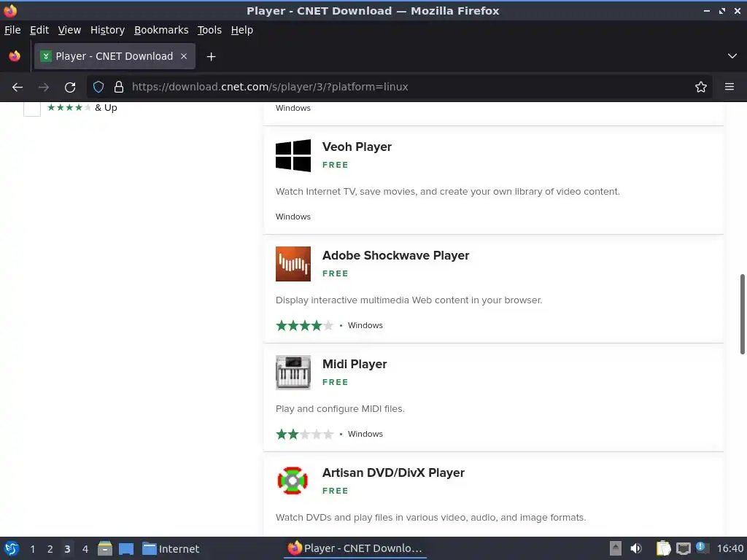
Task: View site security via padlock icon
Action: [119, 87]
